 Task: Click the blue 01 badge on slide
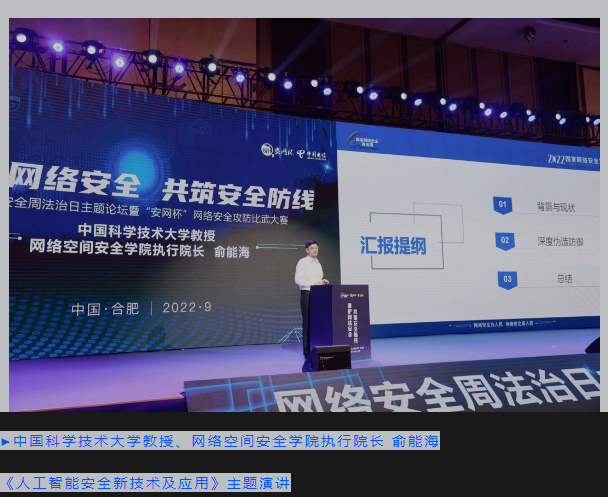[503, 206]
